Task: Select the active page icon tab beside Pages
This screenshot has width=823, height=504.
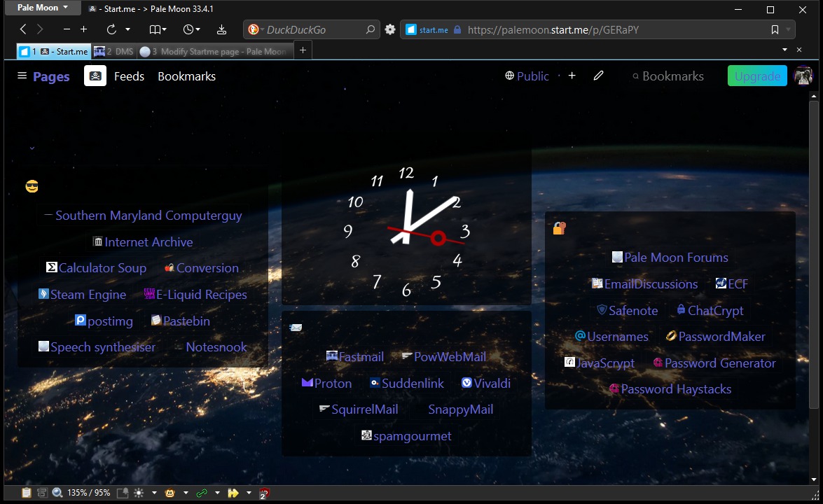Action: coord(95,76)
